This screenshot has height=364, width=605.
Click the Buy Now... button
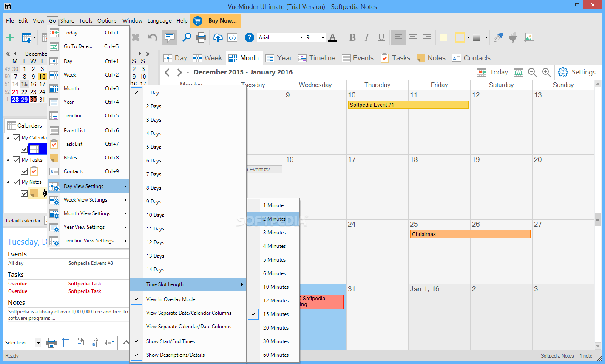[x=216, y=20]
